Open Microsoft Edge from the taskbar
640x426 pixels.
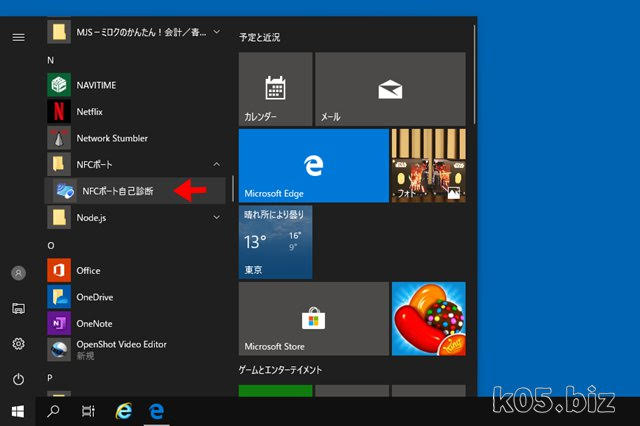click(157, 411)
